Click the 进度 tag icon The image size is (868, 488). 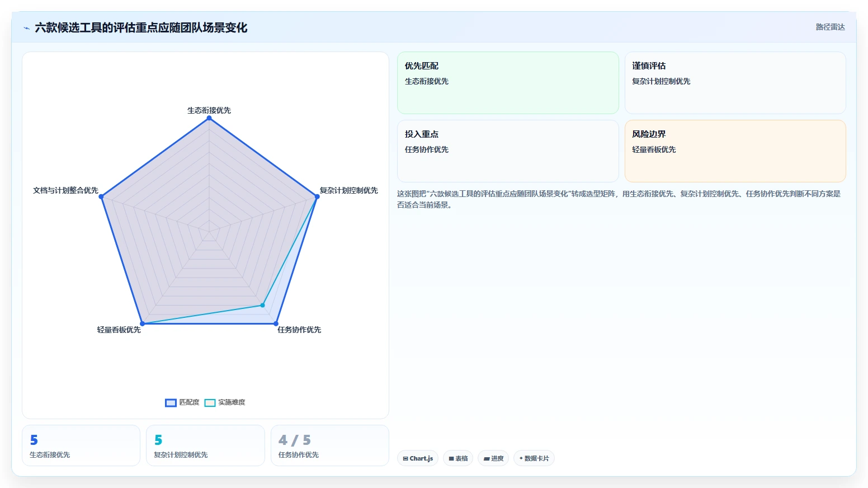point(487,459)
